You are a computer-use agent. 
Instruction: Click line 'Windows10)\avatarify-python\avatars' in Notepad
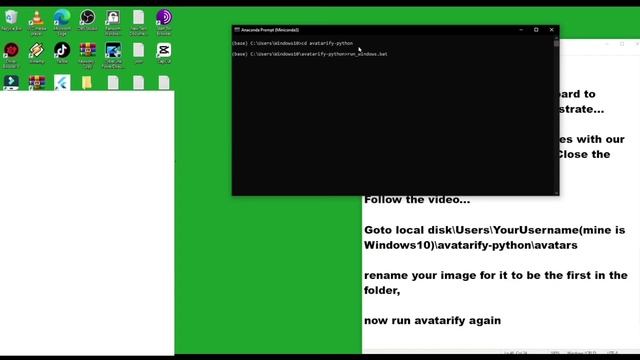(x=471, y=245)
